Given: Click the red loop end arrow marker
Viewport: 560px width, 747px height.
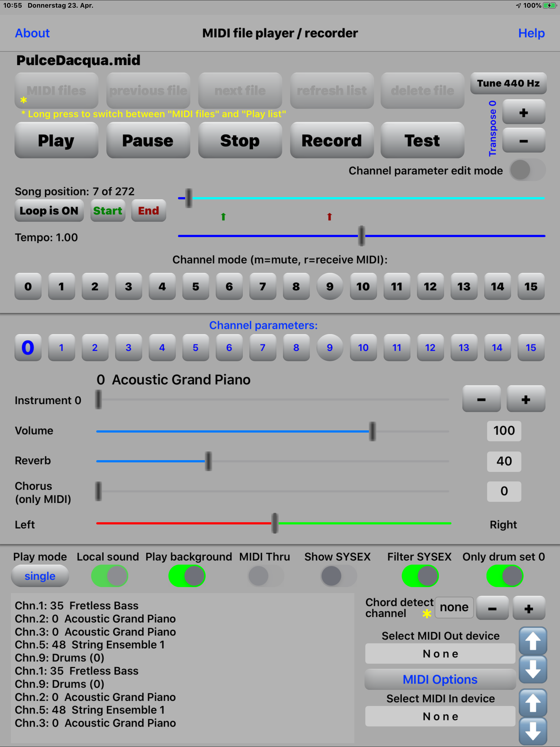Looking at the screenshot, I should (329, 217).
